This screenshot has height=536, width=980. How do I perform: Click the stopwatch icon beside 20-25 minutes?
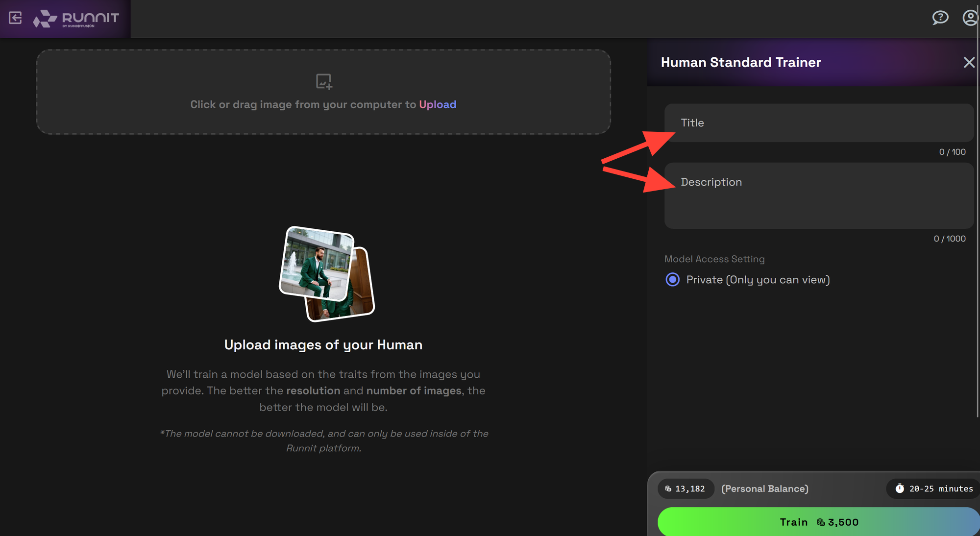tap(900, 488)
